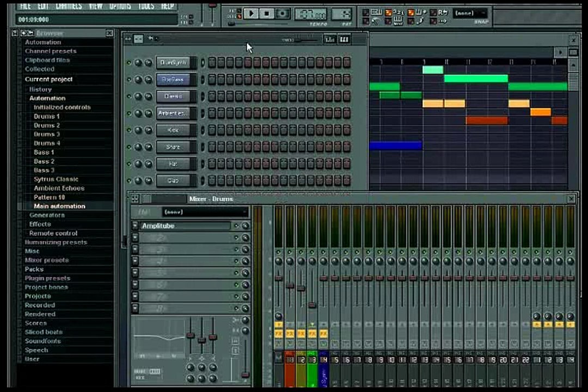588x392 pixels.
Task: Click the yellow FX button on mixer track 4
Action: pyautogui.click(x=323, y=334)
